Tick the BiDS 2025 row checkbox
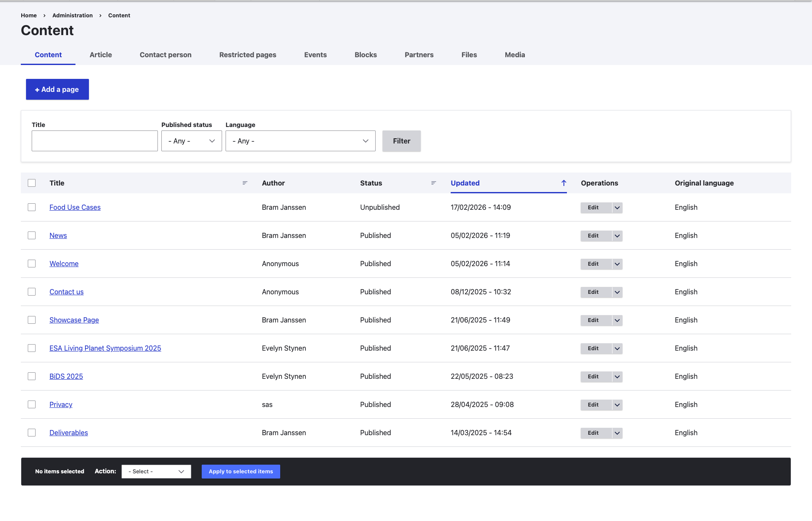The height and width of the screenshot is (521, 812). [32, 376]
